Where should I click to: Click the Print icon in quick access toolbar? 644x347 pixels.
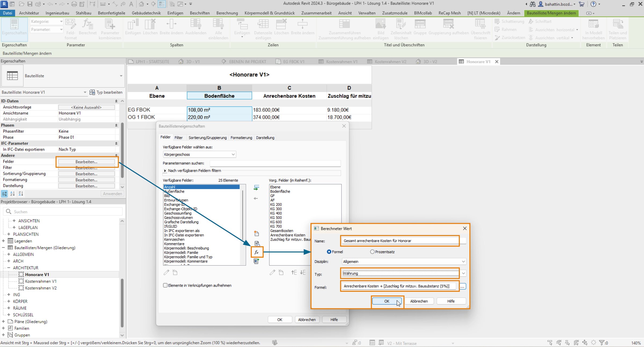click(x=74, y=4)
